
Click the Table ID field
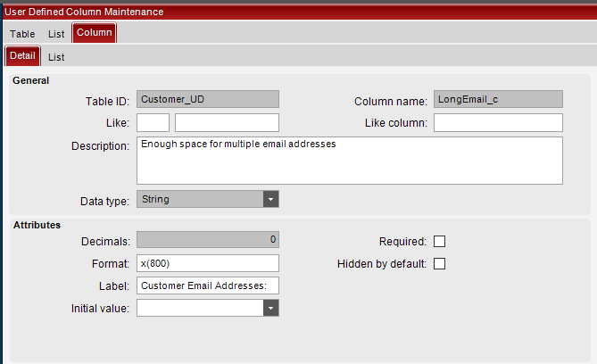[208, 99]
